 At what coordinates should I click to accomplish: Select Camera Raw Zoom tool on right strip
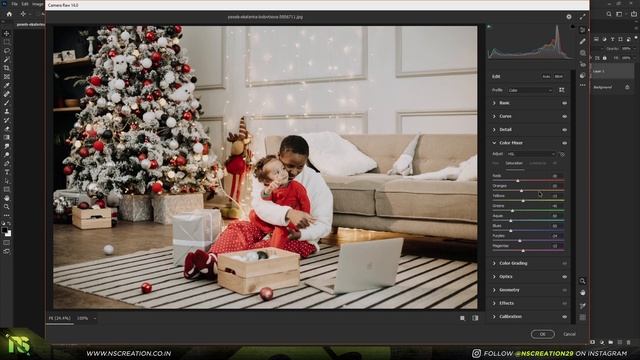pos(582,281)
